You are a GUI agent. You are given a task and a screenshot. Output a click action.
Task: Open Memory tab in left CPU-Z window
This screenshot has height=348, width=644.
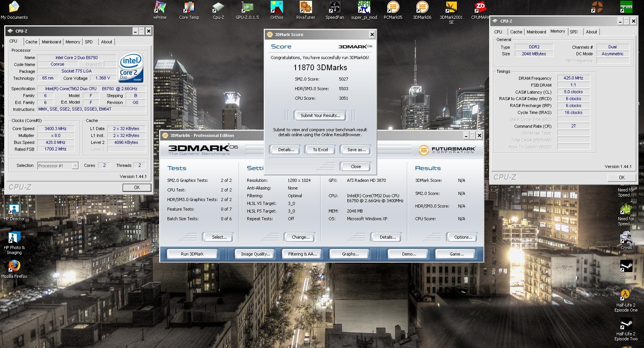[x=73, y=42]
